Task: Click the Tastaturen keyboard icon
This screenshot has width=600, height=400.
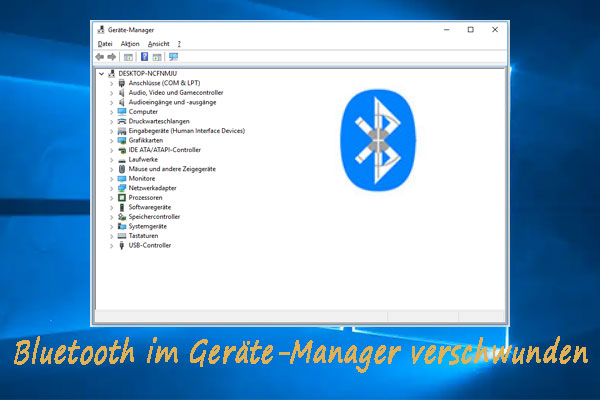Action: click(122, 236)
